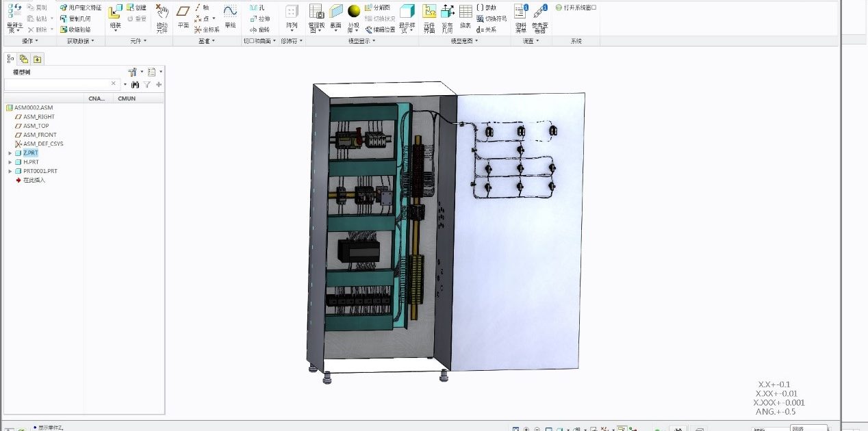Viewport: 868px width, 431px height.
Task: Click the 编辑位置 tool
Action: (380, 29)
